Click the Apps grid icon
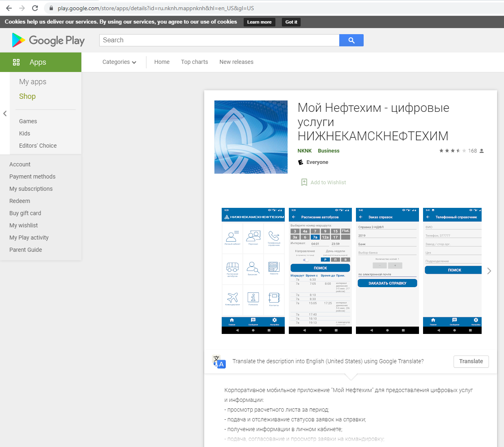The image size is (504, 447). (x=16, y=62)
